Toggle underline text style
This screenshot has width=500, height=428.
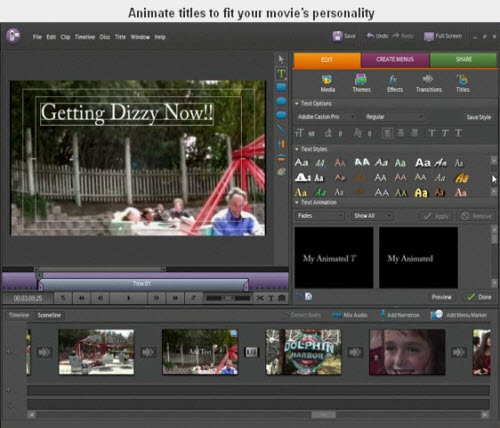point(459,133)
